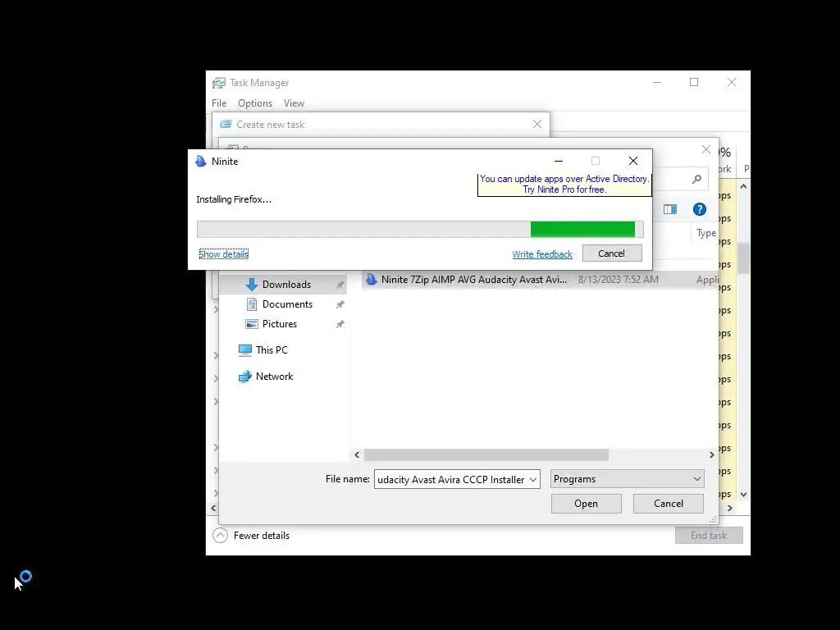The width and height of the screenshot is (840, 630).
Task: Click the 8/13/2023 7:52 AM date cell
Action: click(x=619, y=280)
